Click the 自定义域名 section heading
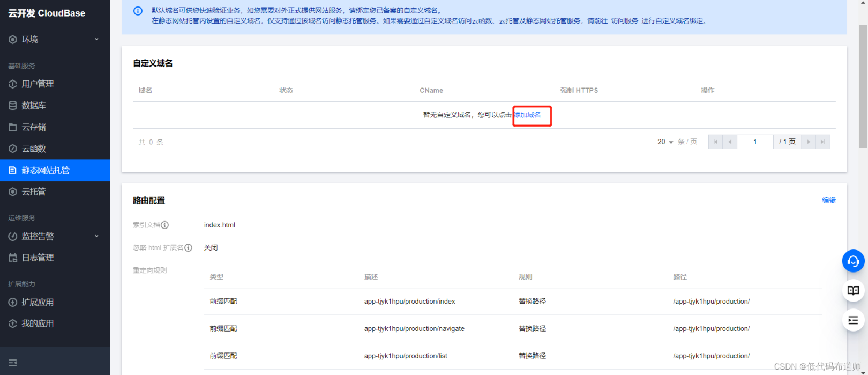 coord(153,63)
